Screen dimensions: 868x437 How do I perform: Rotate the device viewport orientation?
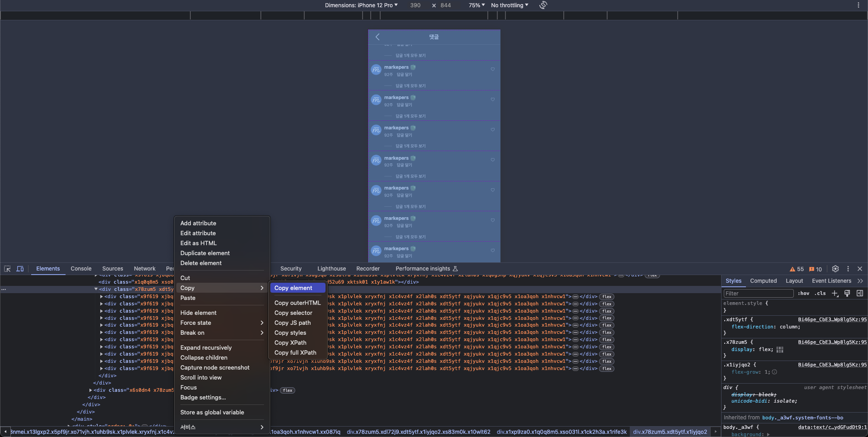(543, 5)
